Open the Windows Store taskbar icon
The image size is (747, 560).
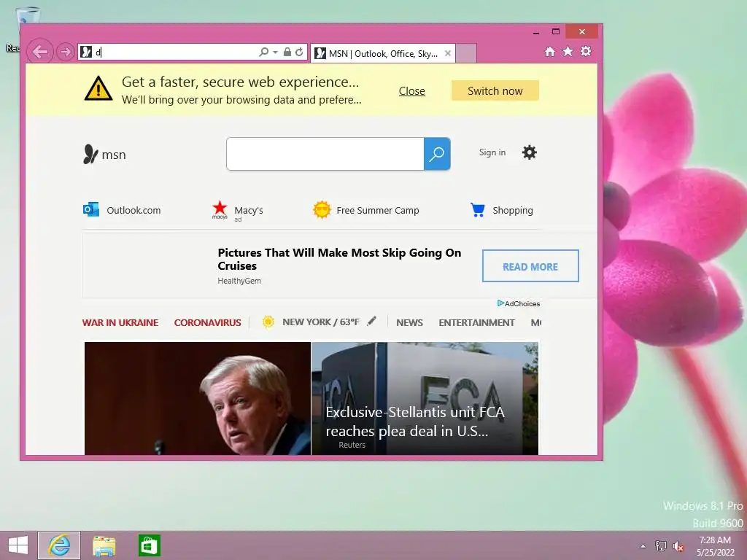tap(149, 545)
